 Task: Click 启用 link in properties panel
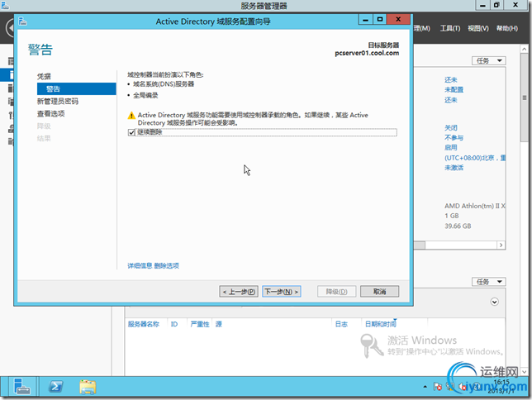451,147
